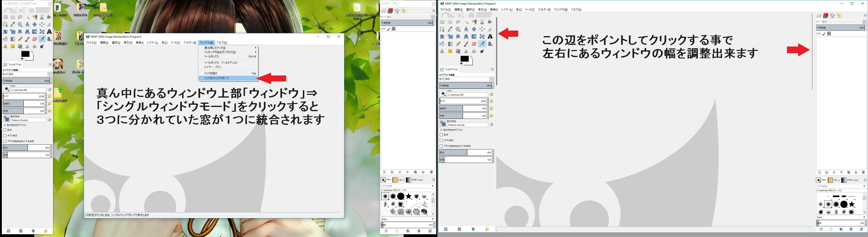The height and width of the screenshot is (237, 868).
Task: Select Pencil tool in floating Toolbox window
Action: point(20,39)
